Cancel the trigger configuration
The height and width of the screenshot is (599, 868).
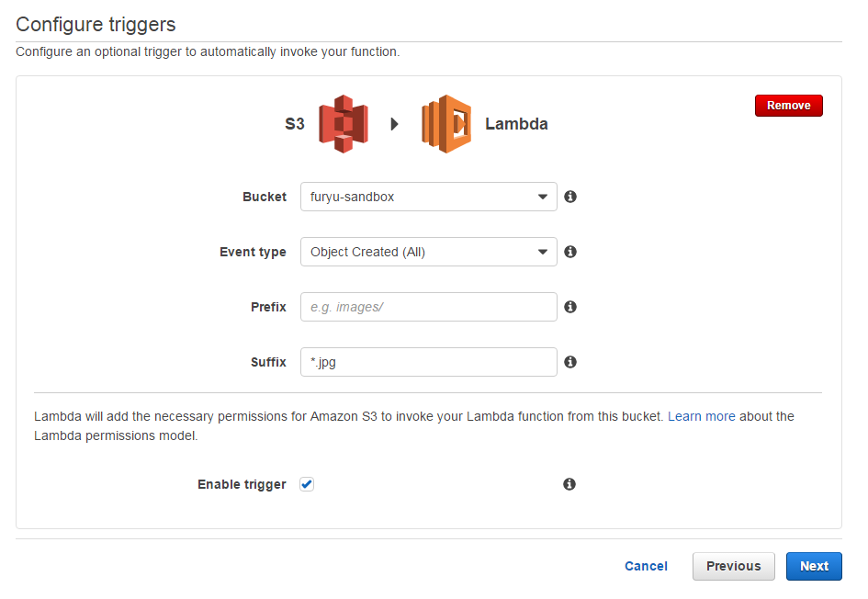pyautogui.click(x=646, y=566)
